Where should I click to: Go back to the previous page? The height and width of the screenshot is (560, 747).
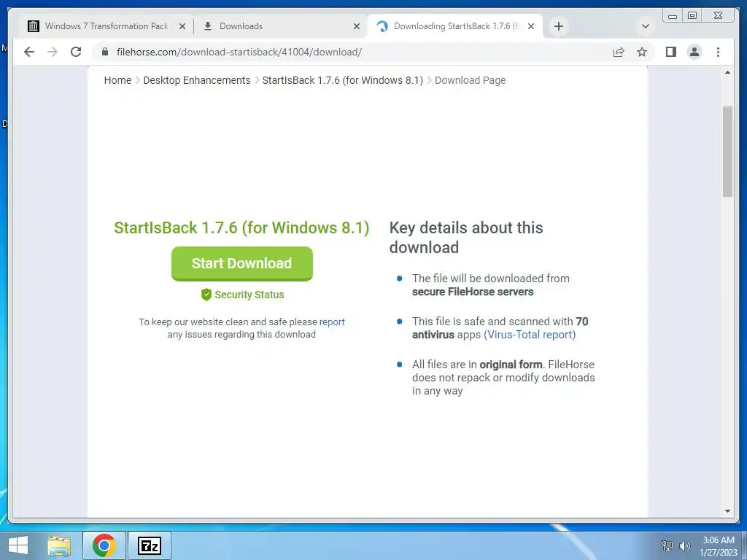coord(29,52)
